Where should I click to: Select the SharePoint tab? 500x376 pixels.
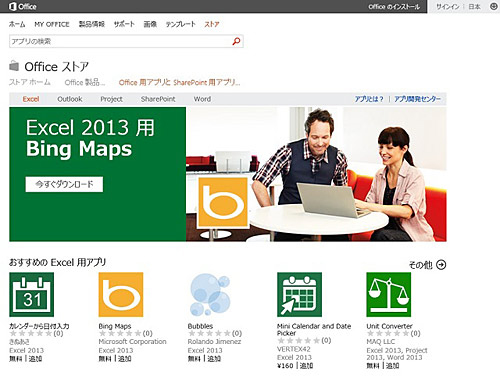158,99
